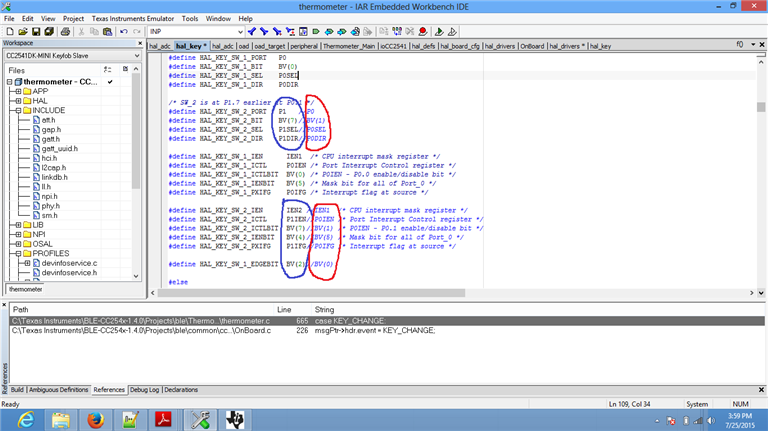This screenshot has width=768, height=431.
Task: Click the Copy toolbar icon
Action: [x=94, y=32]
